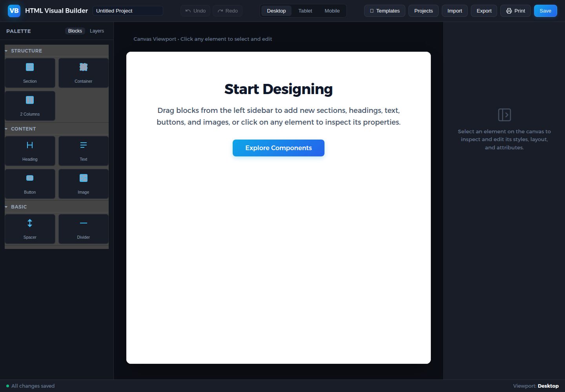Set viewport to Desktop
Viewport: 565px width, 392px height.
tap(276, 11)
